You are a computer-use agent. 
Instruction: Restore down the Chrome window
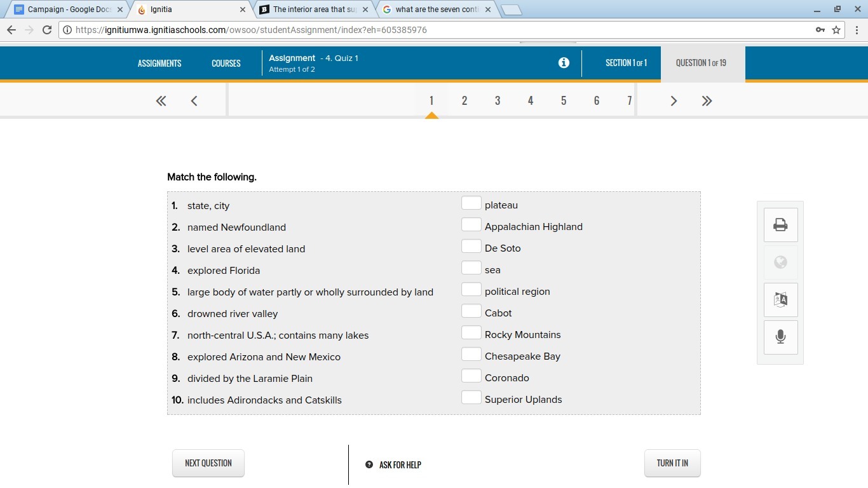tap(837, 10)
